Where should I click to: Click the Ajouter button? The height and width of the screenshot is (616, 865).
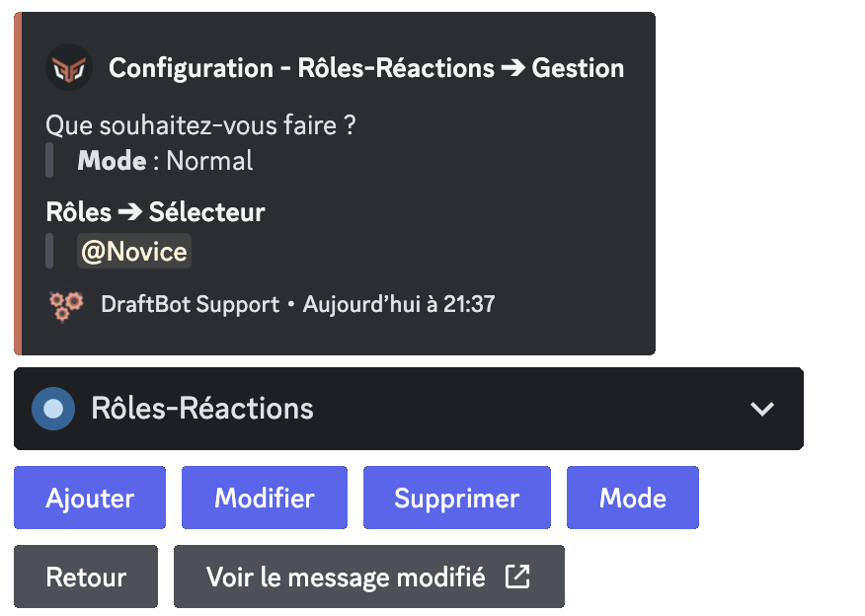click(x=89, y=498)
